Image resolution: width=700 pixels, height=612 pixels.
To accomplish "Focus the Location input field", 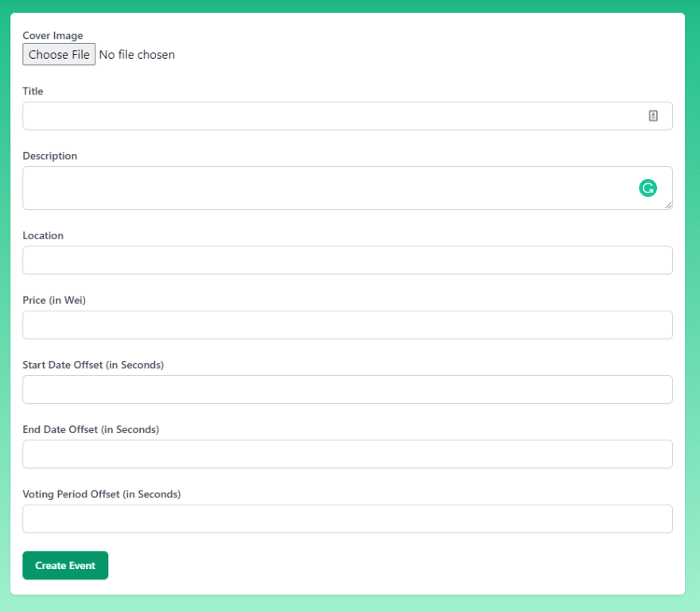I will coord(348,260).
